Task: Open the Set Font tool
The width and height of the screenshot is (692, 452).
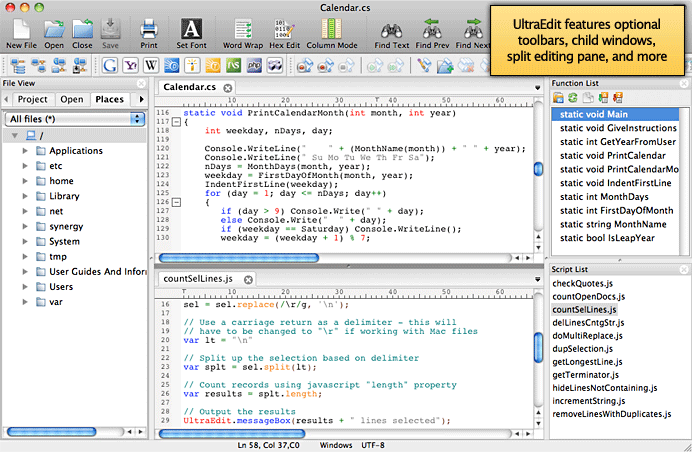Action: pyautogui.click(x=190, y=28)
